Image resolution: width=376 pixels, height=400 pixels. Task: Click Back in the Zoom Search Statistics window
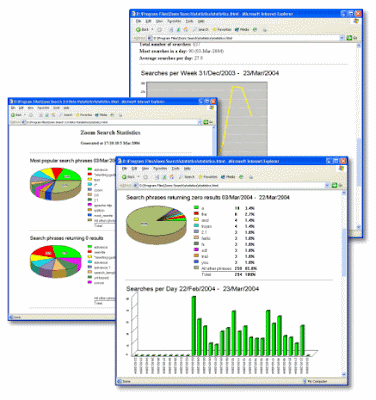16,115
